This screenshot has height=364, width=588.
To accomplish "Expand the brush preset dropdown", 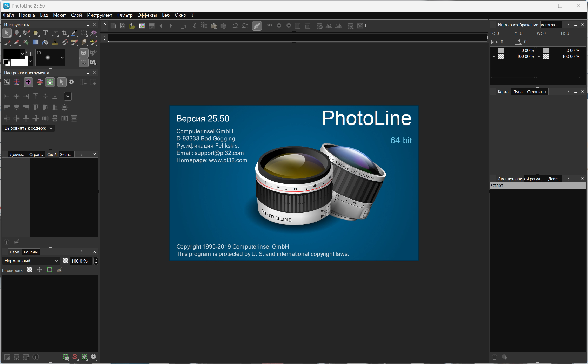I will point(62,57).
